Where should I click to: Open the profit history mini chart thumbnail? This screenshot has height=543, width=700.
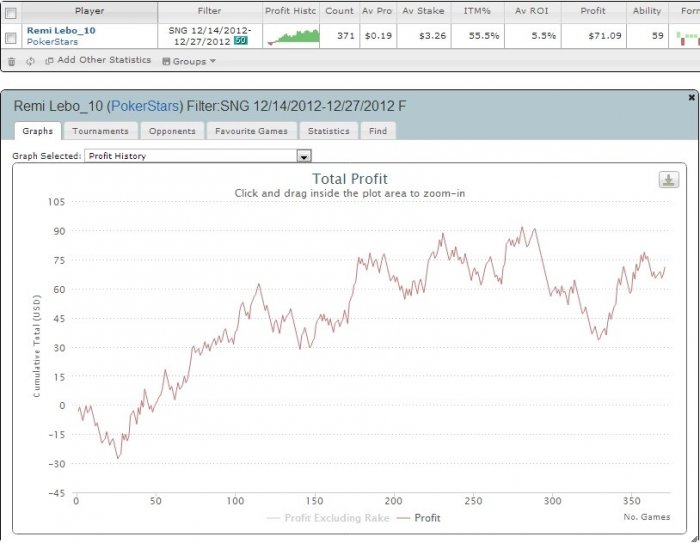[293, 37]
